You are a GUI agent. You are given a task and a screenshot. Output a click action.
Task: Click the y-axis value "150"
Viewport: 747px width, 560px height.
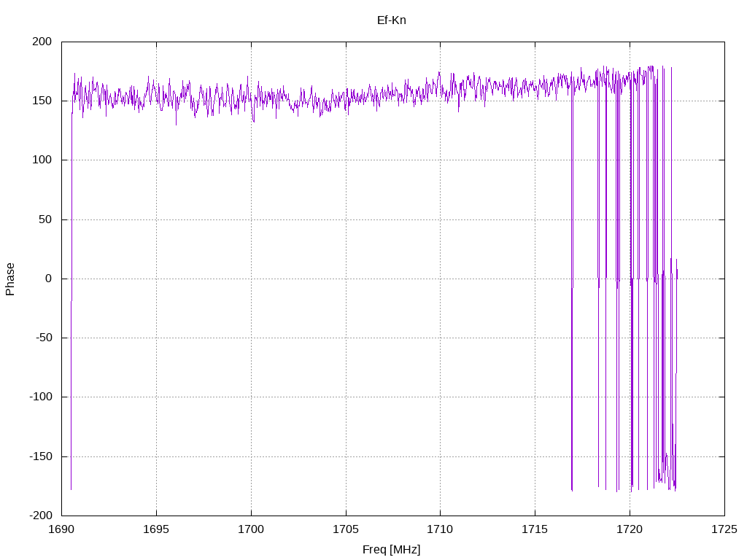coord(42,101)
